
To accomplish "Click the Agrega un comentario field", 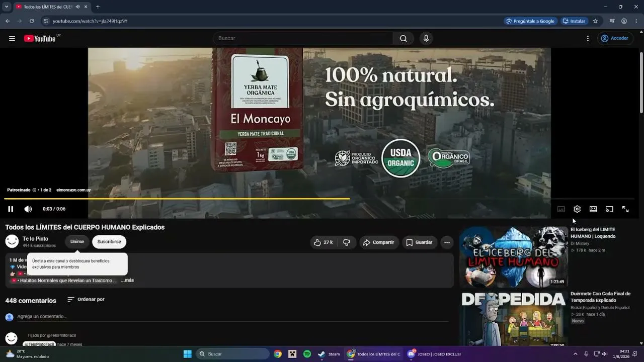I will click(232, 317).
